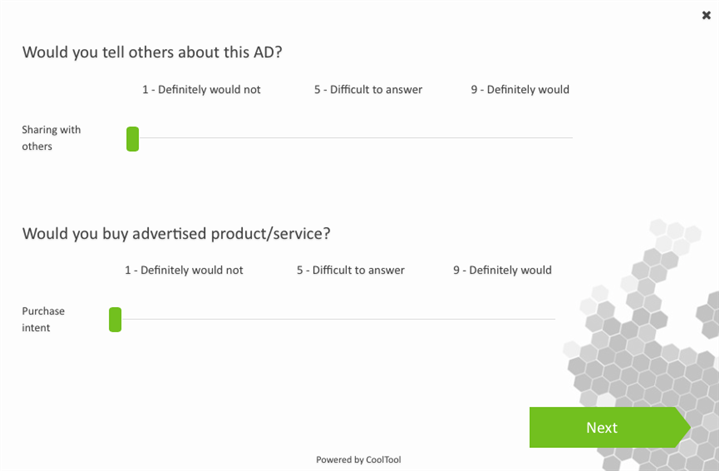719x471 pixels.
Task: Click purchase scale label '5 - Difficult to answer'
Action: point(350,271)
